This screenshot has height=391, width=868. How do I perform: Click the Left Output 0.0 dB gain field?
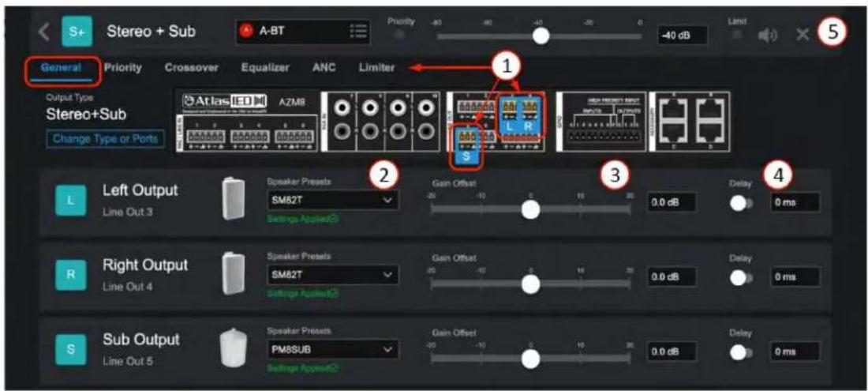[672, 202]
